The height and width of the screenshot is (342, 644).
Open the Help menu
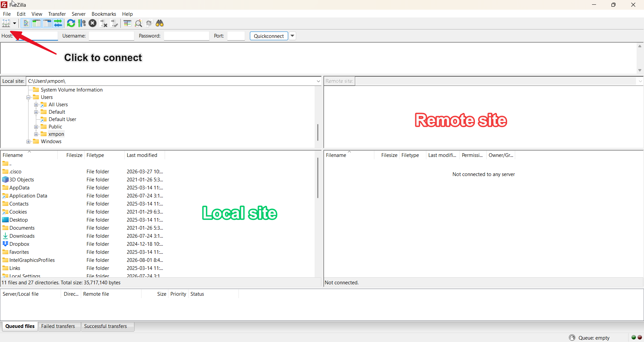(127, 14)
